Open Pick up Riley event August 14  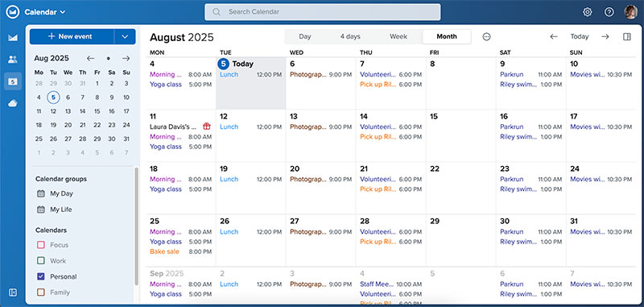390,137
